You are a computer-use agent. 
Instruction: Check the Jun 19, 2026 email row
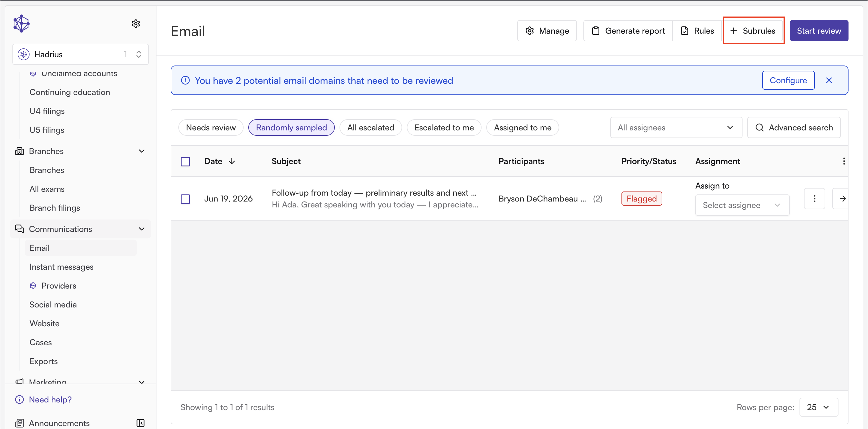point(185,199)
